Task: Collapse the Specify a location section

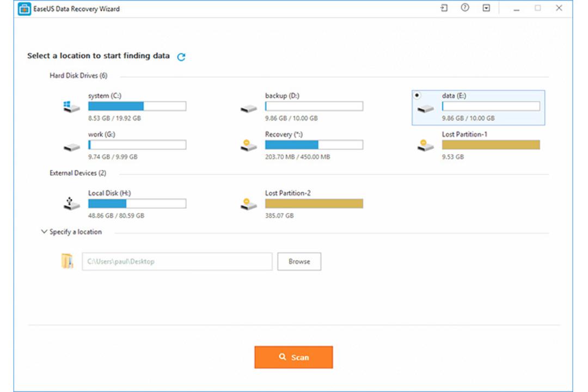Action: point(44,232)
